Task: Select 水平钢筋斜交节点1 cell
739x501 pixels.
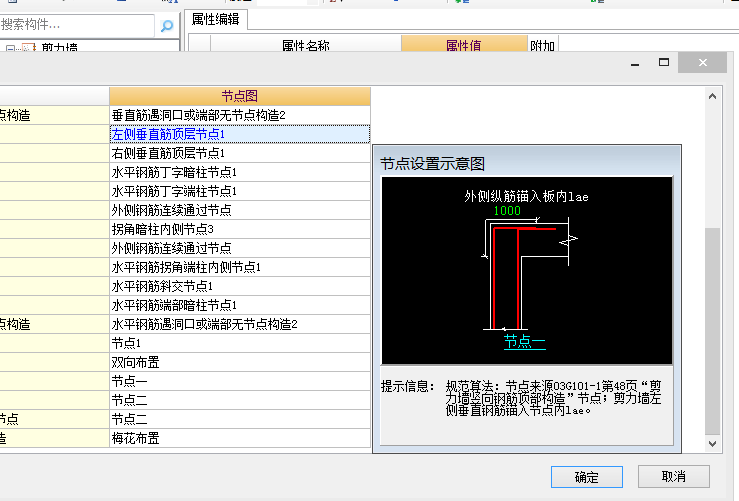Action: click(x=240, y=286)
